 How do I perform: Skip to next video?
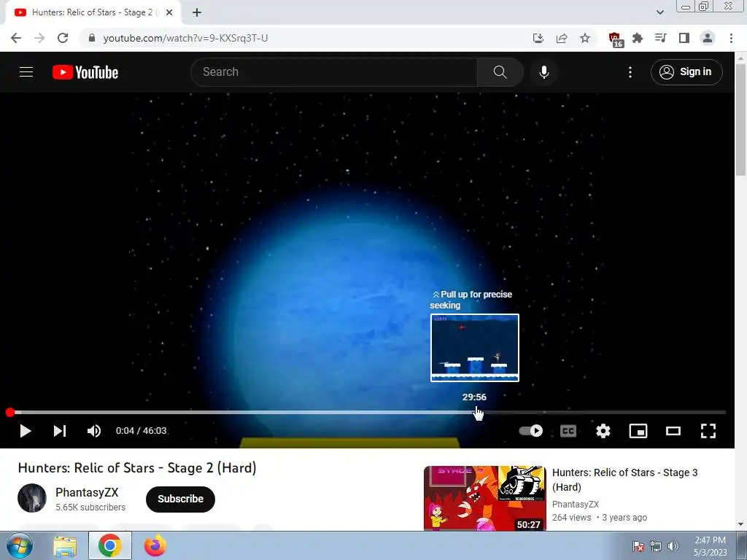click(60, 431)
